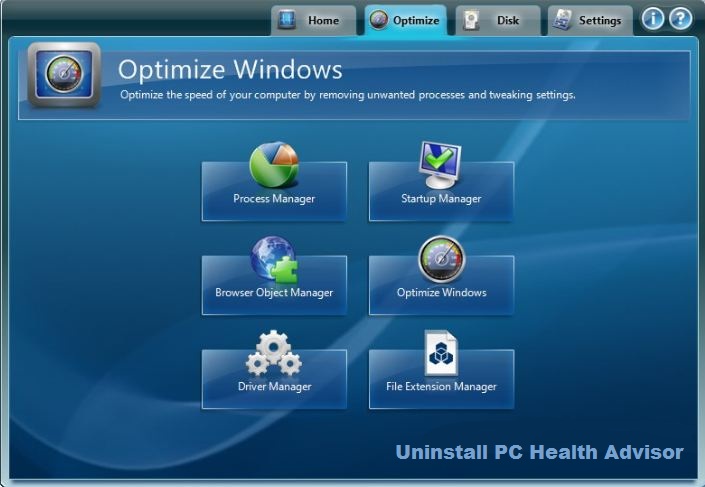Switch to the Home tab
The width and height of the screenshot is (705, 487).
[313, 20]
